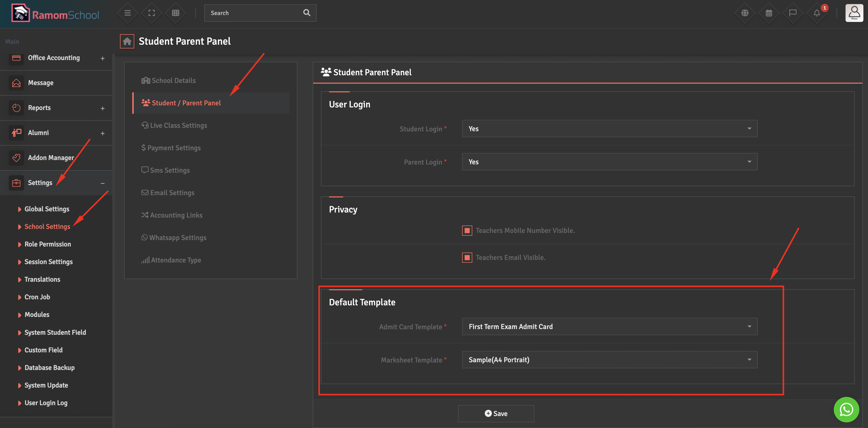Viewport: 868px width, 428px height.
Task: Expand Alumni menu with plus sign
Action: click(x=102, y=133)
